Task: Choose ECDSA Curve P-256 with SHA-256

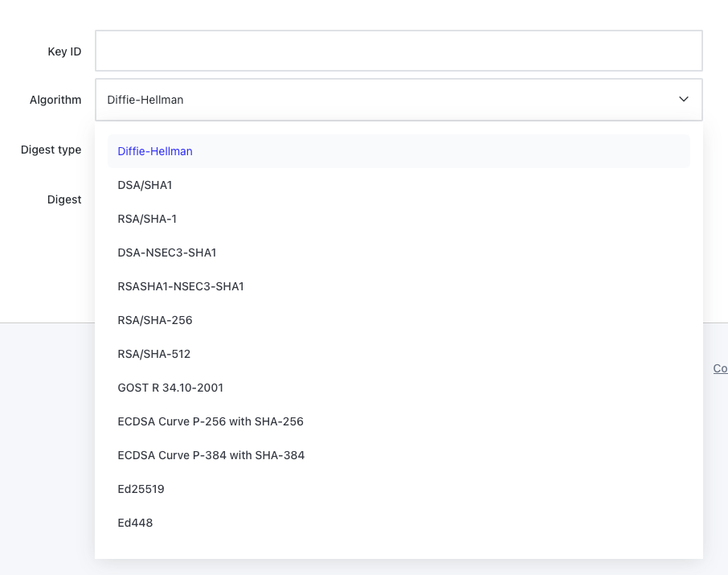Action: 211,421
